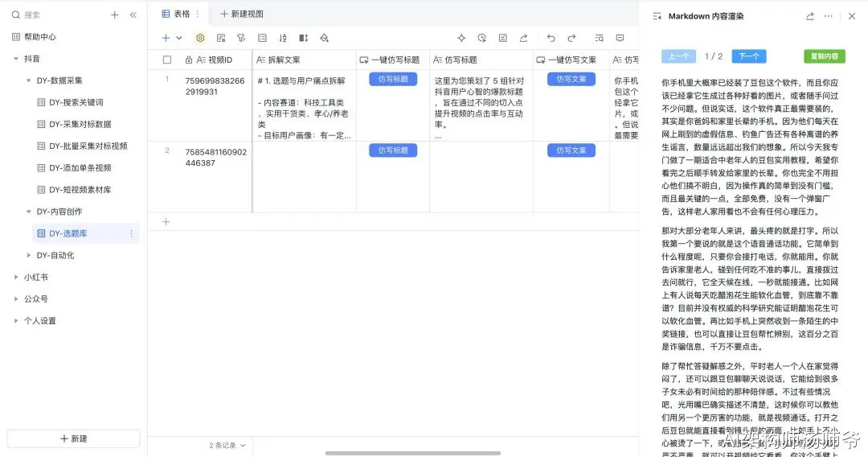Collapse the DY-数据采集 folder

29,80
